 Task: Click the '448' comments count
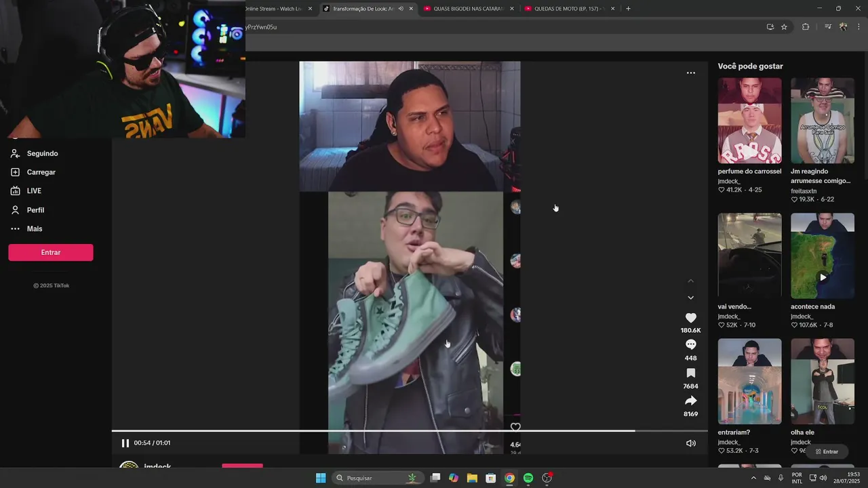[690, 358]
